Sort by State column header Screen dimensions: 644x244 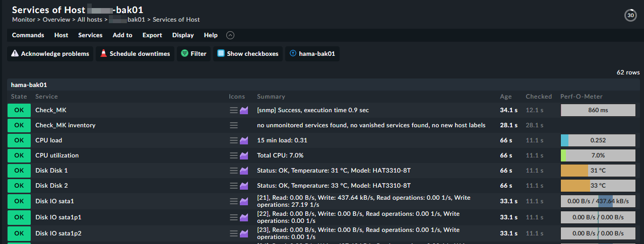click(x=19, y=97)
